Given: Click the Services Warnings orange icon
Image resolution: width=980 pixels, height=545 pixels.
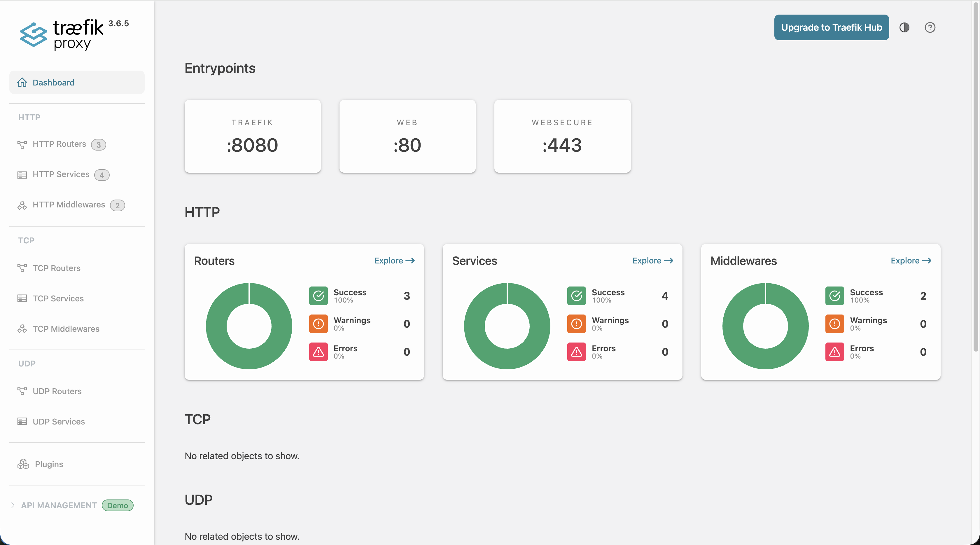Looking at the screenshot, I should point(576,324).
